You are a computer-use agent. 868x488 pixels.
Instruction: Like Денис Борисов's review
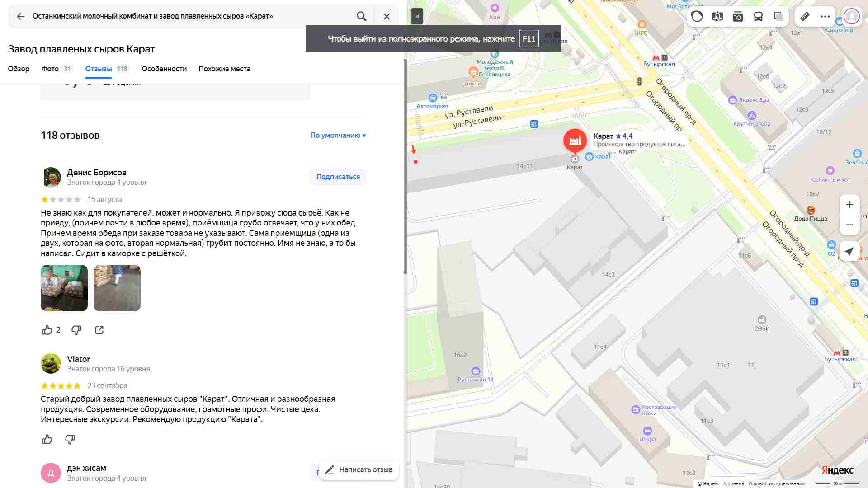coord(47,330)
